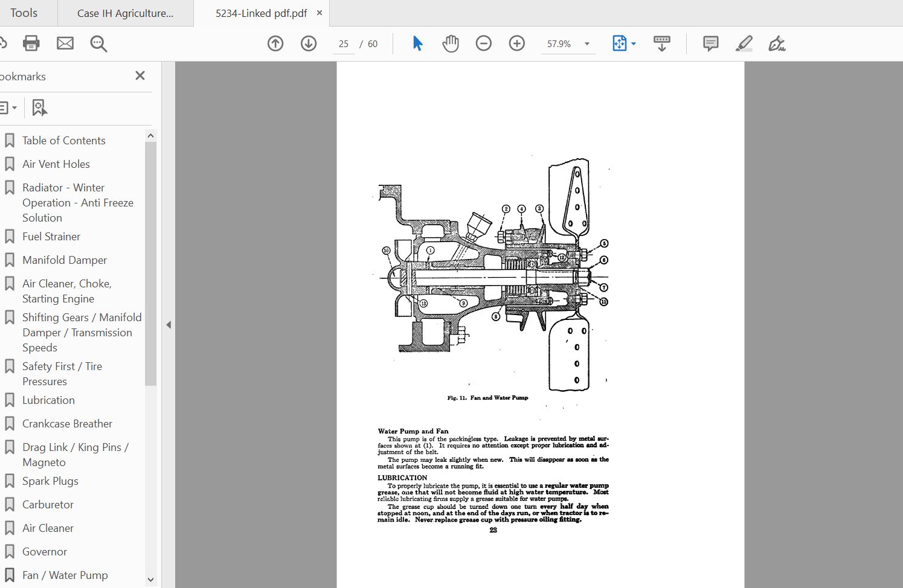Click the Spark Plugs bookmark ribbon icon
Image resolution: width=903 pixels, height=588 pixels.
(x=10, y=481)
